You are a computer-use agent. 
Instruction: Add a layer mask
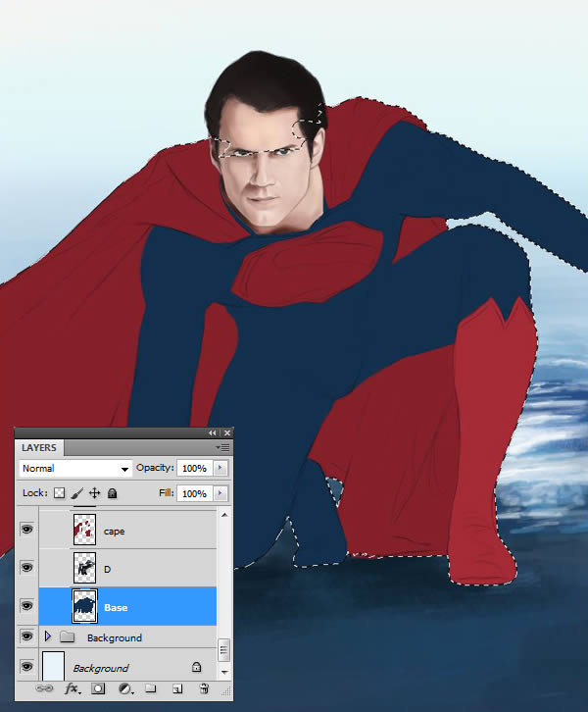click(98, 688)
